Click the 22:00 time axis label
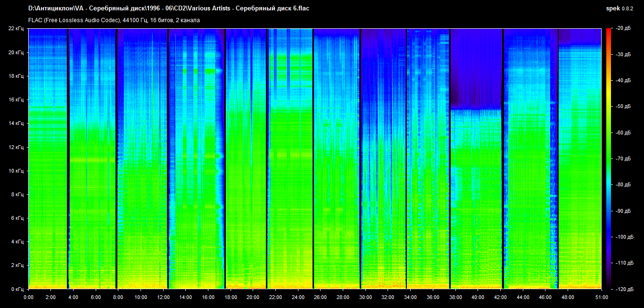This screenshot has height=308, width=644. (x=276, y=297)
